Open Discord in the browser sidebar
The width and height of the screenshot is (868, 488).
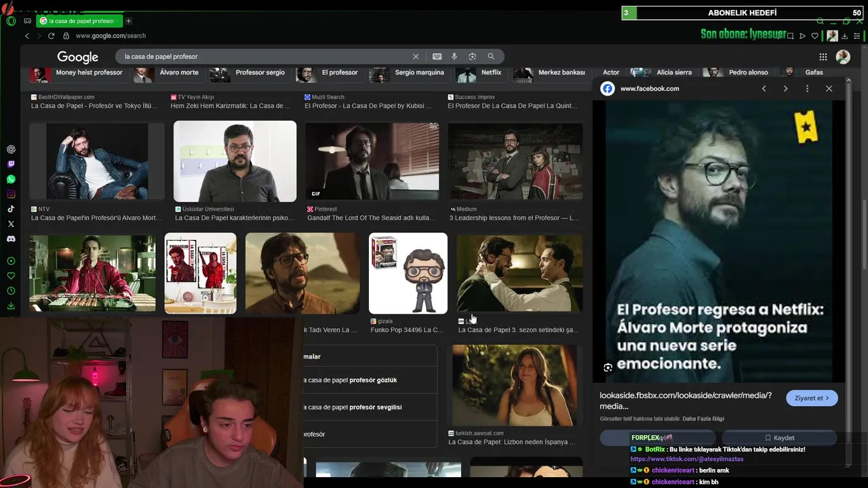(11, 239)
